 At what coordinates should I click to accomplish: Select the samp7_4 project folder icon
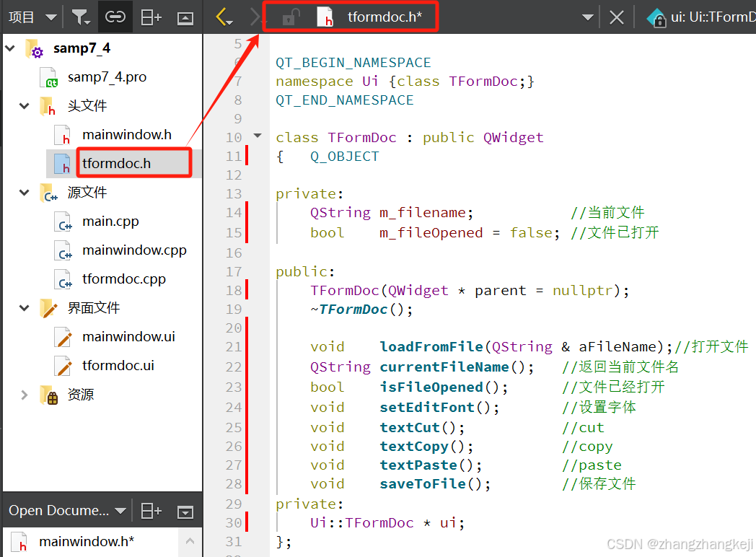point(34,48)
